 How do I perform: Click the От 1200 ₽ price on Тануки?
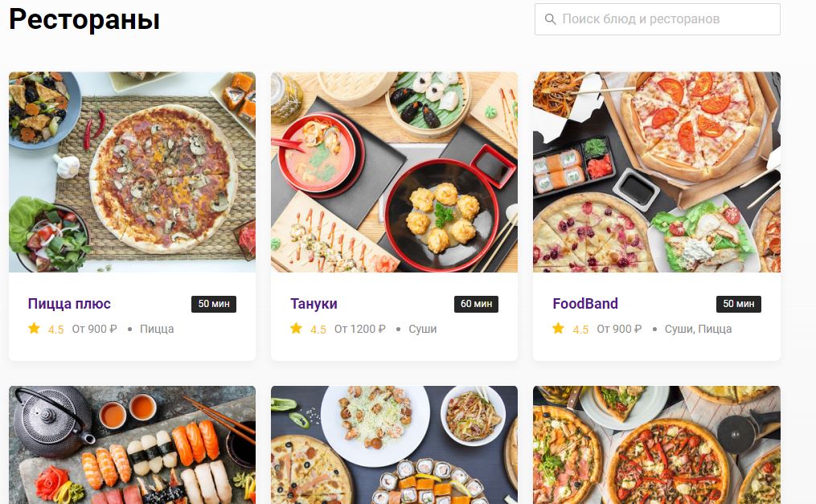click(358, 329)
